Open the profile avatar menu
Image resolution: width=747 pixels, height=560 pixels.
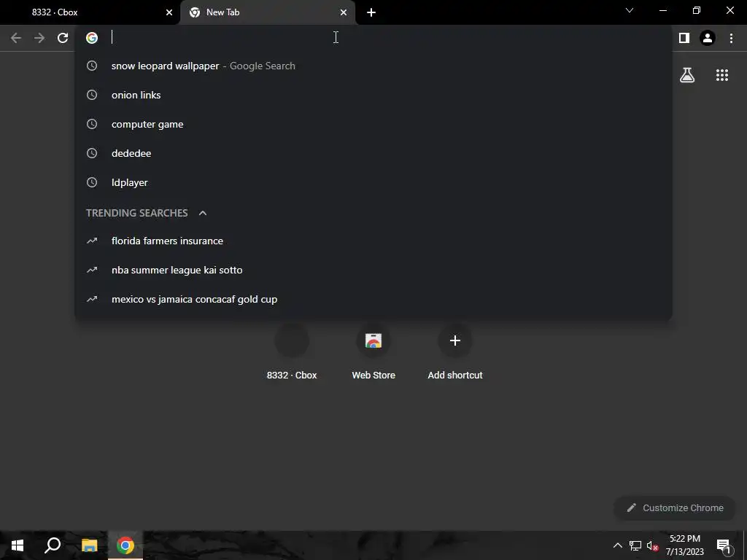pos(708,38)
